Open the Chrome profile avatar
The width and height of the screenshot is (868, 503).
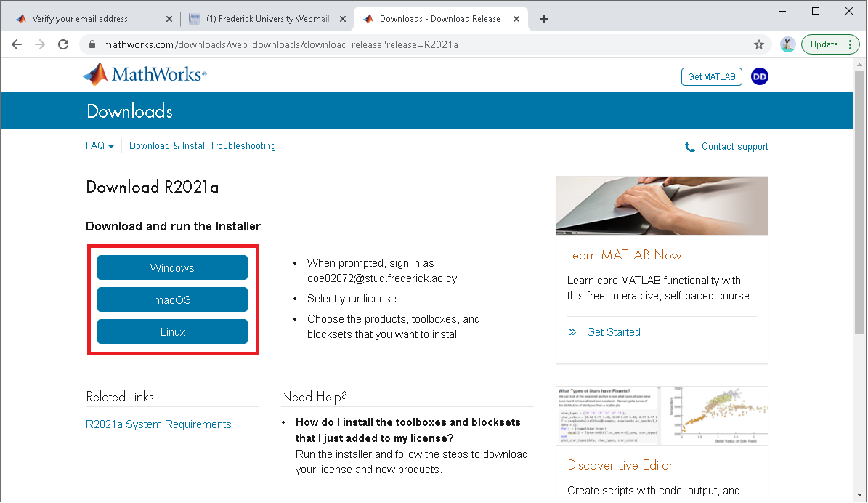pyautogui.click(x=787, y=44)
